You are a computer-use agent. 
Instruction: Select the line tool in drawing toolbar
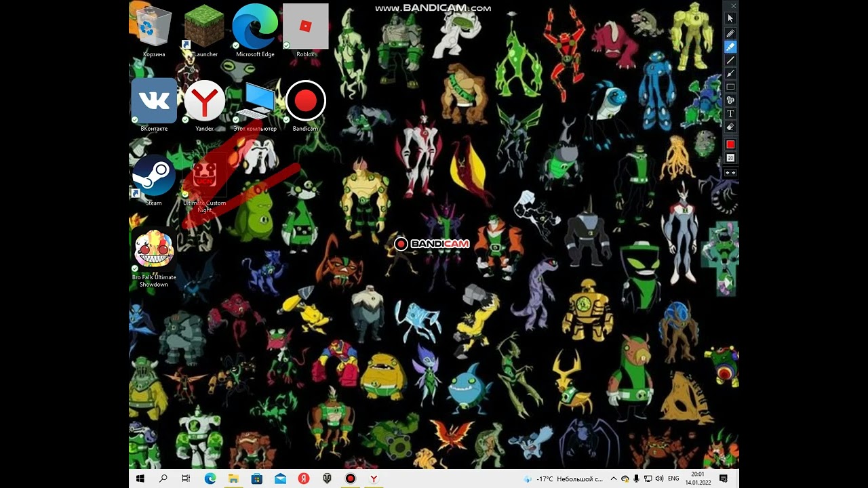pyautogui.click(x=730, y=60)
